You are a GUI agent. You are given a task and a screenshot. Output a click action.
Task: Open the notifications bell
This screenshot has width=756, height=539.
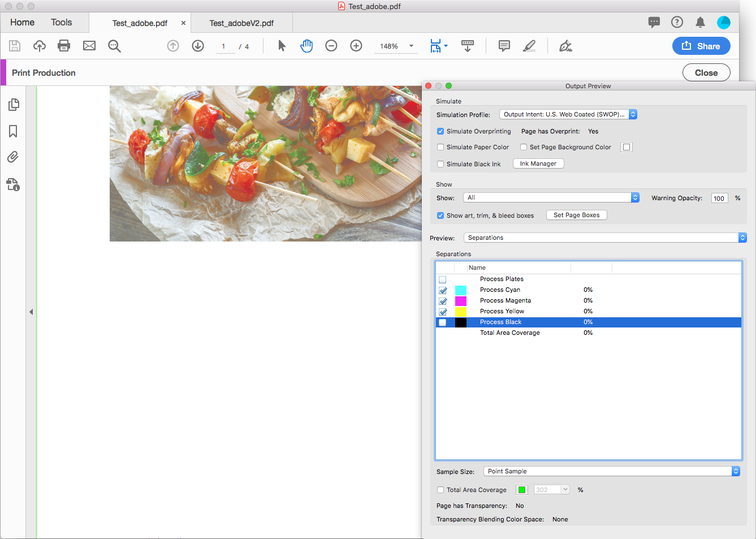700,22
